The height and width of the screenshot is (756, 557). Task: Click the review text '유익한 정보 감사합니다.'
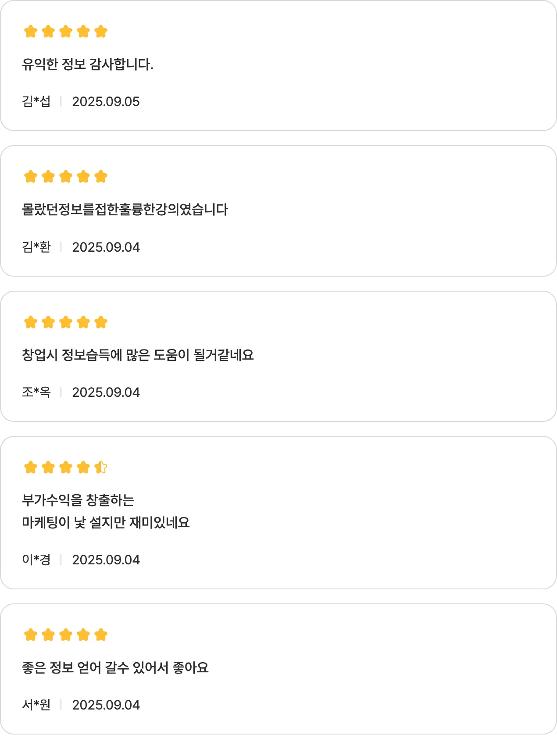click(88, 64)
